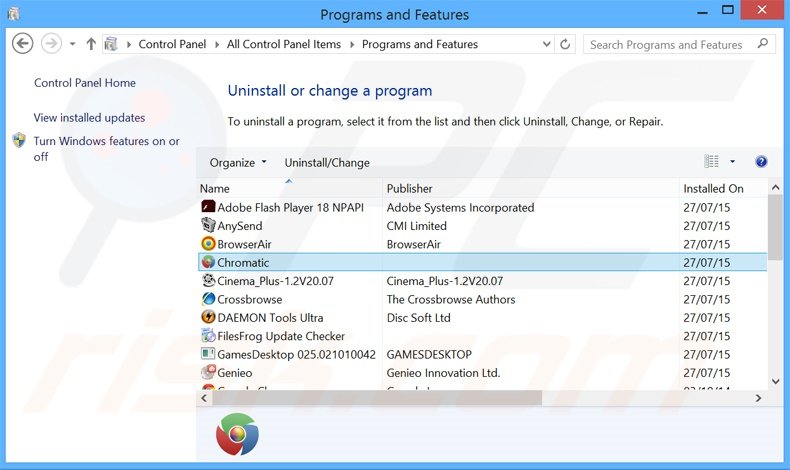This screenshot has height=470, width=790.
Task: Click the Programs and Features breadcrumb
Action: [420, 44]
